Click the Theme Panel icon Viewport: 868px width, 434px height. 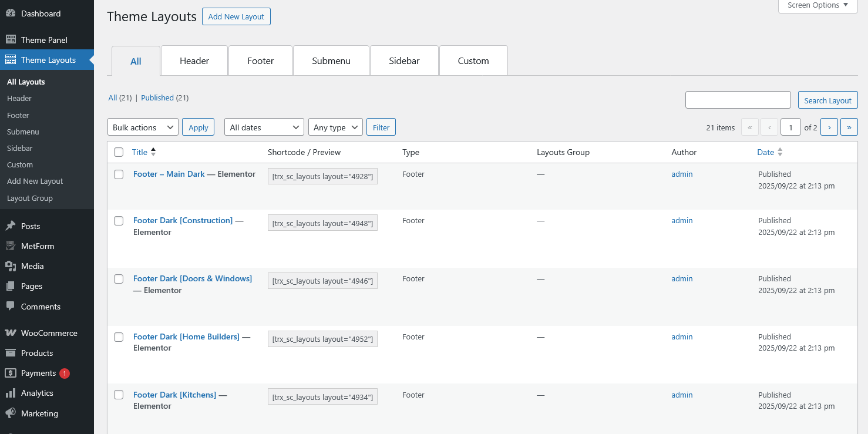click(x=11, y=40)
